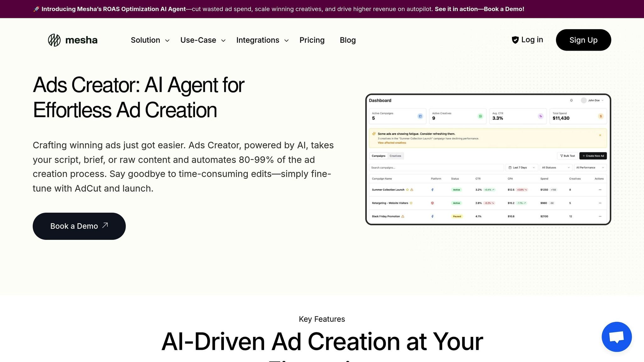Click the rocket emoji in the top banner
The height and width of the screenshot is (362, 644).
click(x=36, y=9)
